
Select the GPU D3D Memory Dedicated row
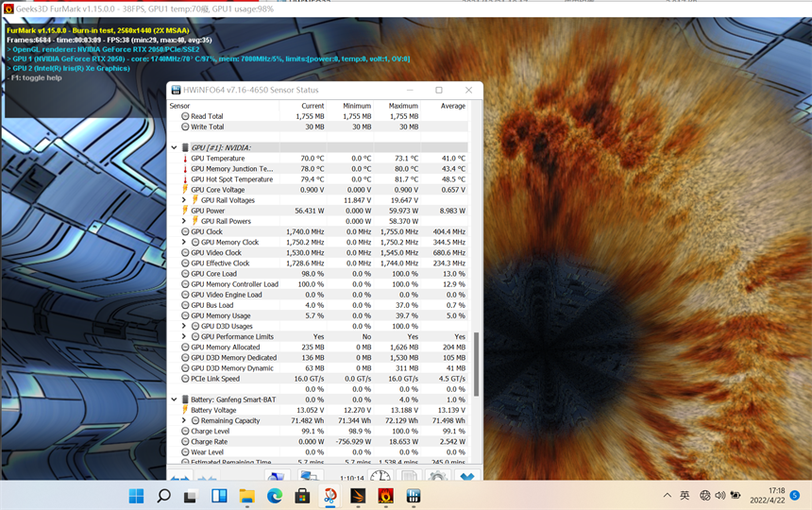317,357
